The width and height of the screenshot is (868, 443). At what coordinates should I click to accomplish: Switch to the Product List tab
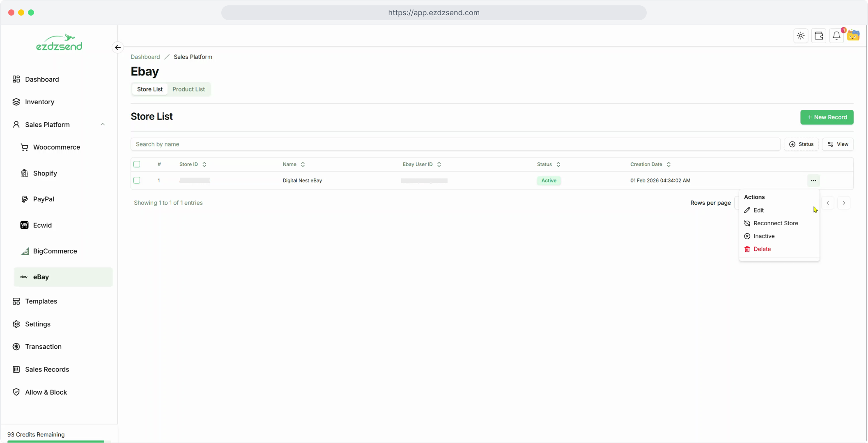click(188, 89)
